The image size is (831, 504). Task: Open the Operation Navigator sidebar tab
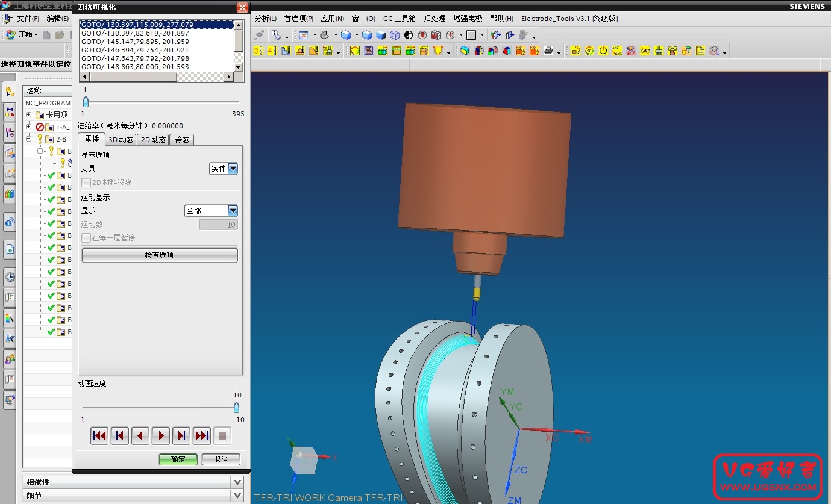[10, 92]
